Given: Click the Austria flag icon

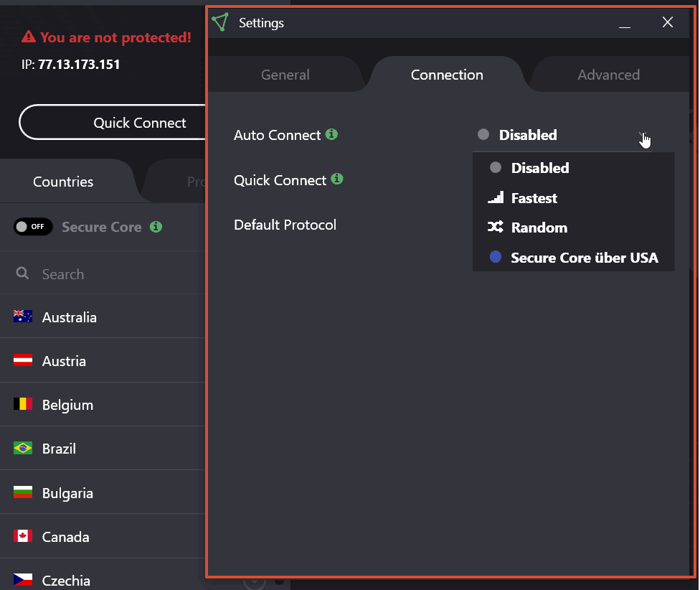Looking at the screenshot, I should pyautogui.click(x=23, y=360).
